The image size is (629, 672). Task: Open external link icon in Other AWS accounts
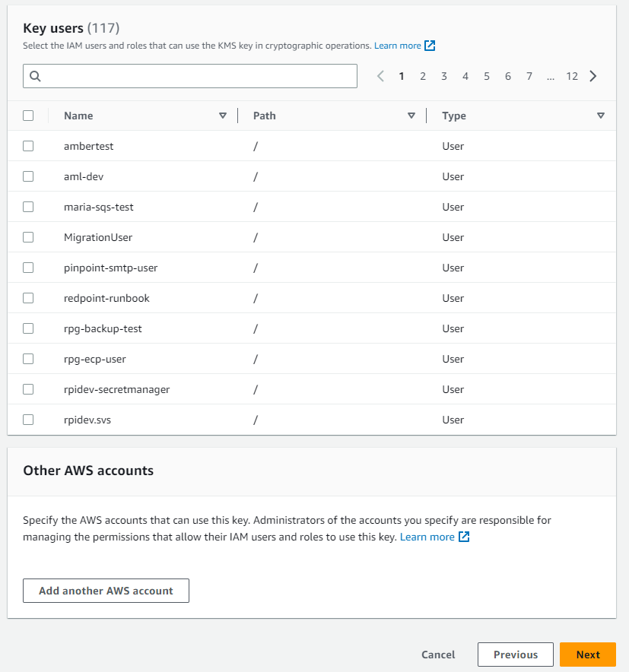point(464,537)
